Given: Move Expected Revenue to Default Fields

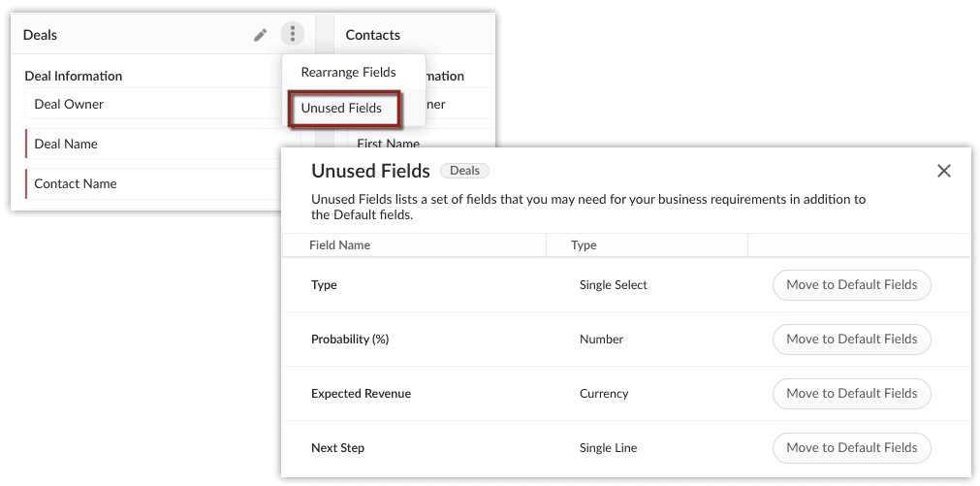Looking at the screenshot, I should (x=851, y=393).
